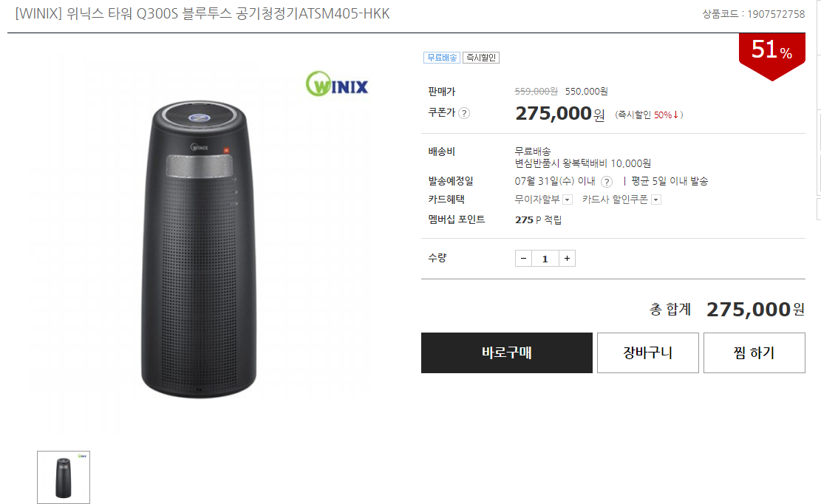The image size is (821, 504).
Task: Click the quantity input field showing 1
Action: tap(545, 259)
